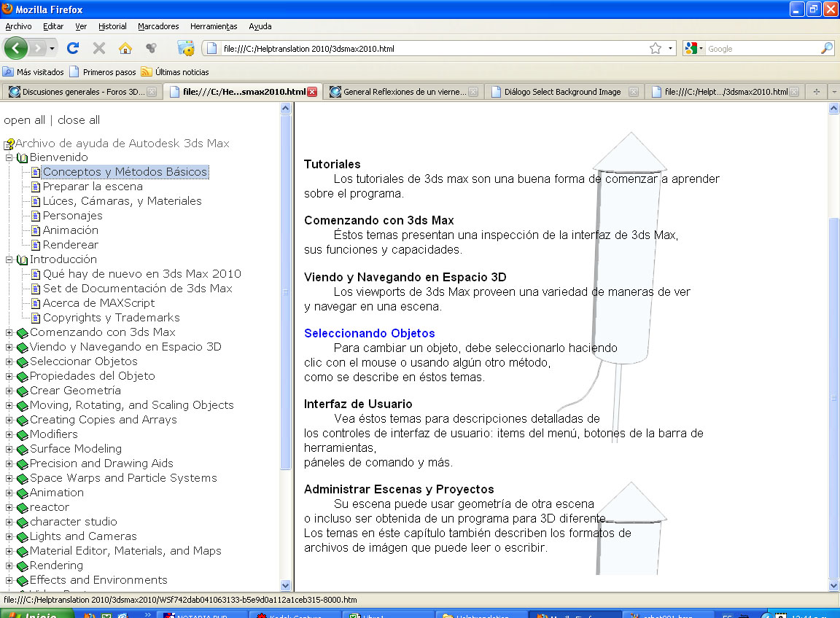Click the Google search input field
Viewport: 840px width, 618px height.
(x=762, y=49)
